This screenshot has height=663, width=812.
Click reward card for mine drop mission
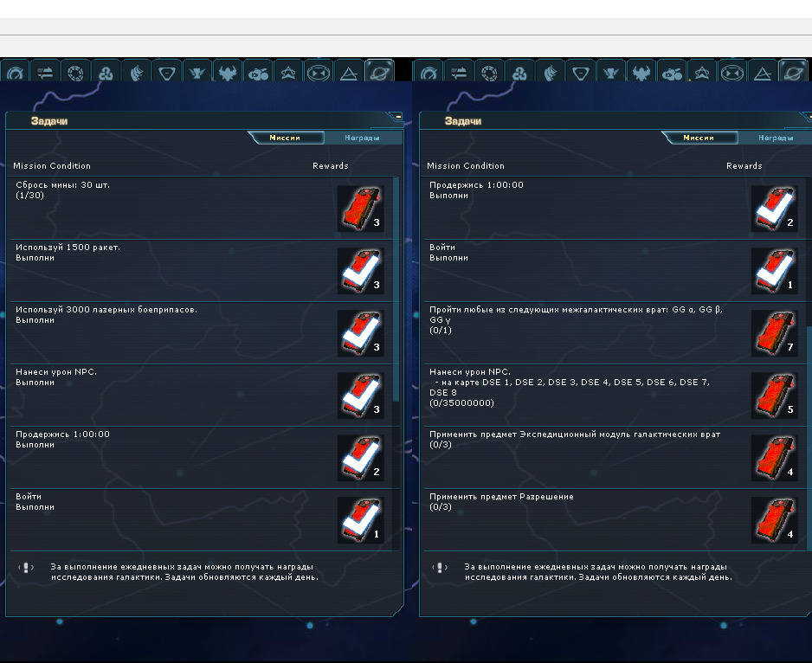pos(361,209)
